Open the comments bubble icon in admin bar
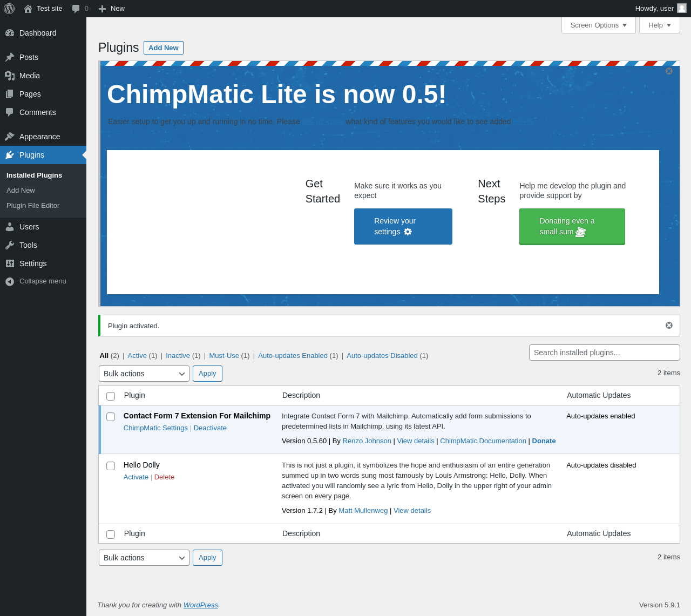This screenshot has width=691, height=616. click(76, 9)
